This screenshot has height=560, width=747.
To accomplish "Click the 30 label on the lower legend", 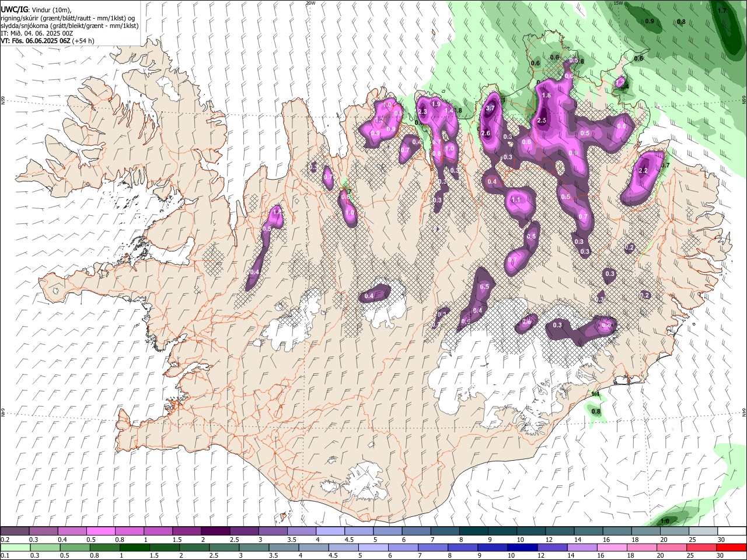I will point(721,556).
